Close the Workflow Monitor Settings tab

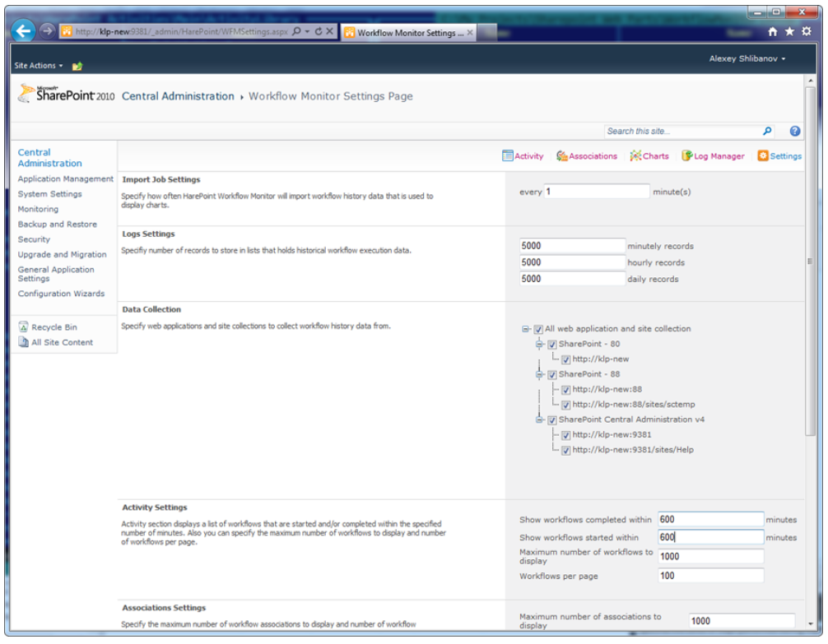coord(469,32)
